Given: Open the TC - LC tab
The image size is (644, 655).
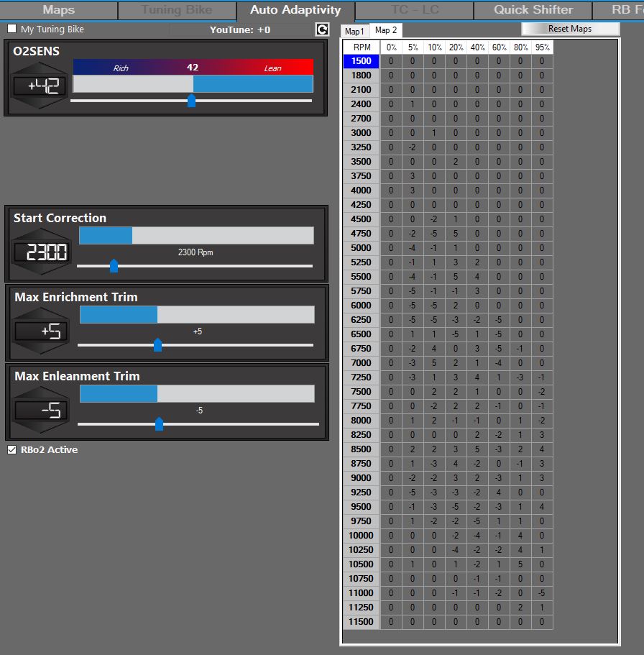Looking at the screenshot, I should 414,10.
